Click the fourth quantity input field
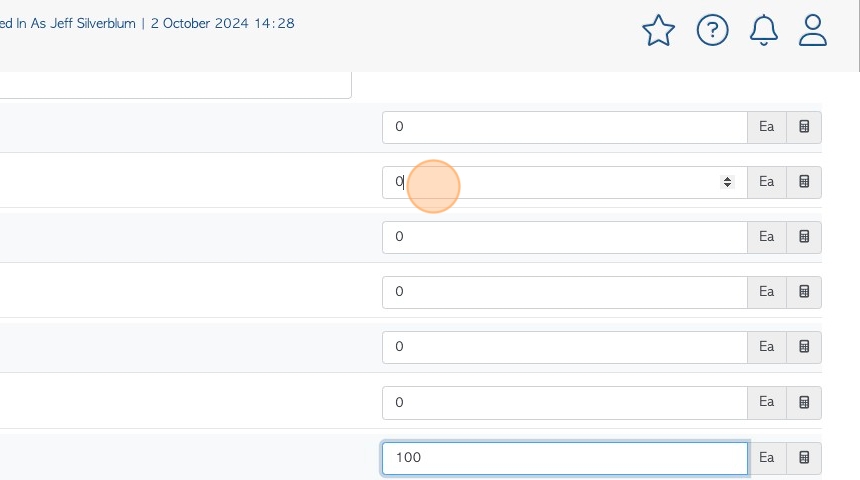This screenshot has width=860, height=480. tap(565, 291)
